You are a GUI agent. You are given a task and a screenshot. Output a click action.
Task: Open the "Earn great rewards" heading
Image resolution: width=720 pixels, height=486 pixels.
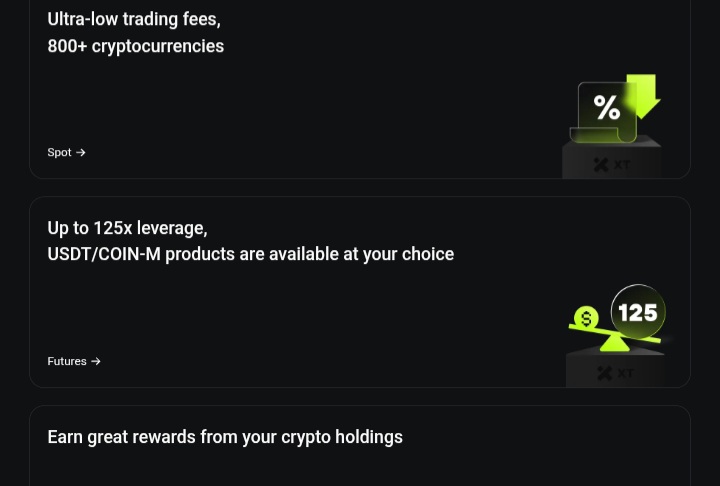pos(225,437)
